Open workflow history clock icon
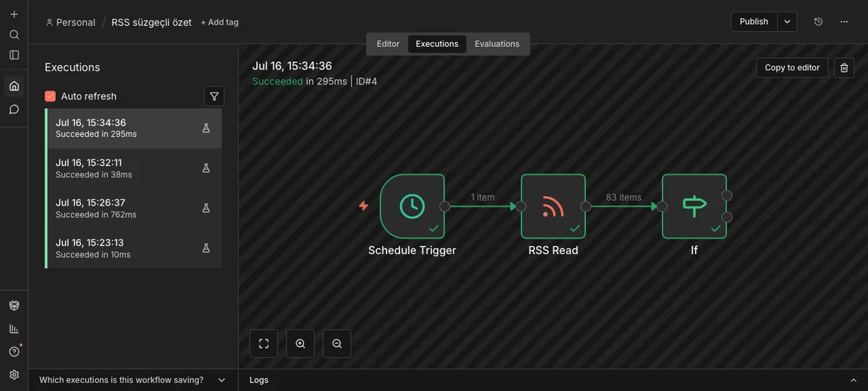This screenshot has height=391, width=868. [818, 22]
